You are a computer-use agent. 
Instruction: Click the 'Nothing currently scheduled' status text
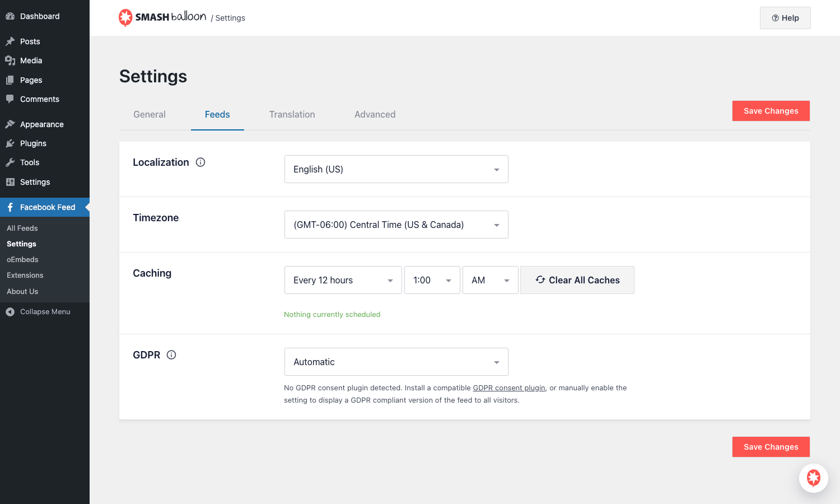(x=332, y=315)
